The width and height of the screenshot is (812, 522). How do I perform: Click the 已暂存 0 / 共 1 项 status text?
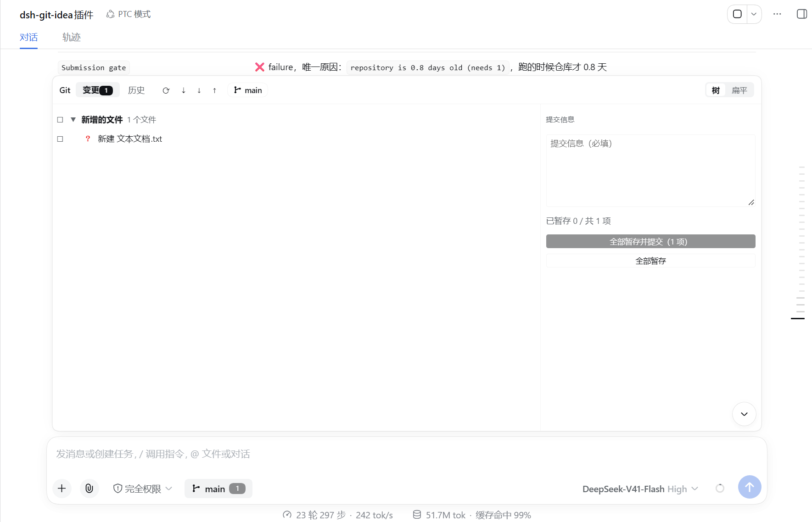click(x=578, y=221)
